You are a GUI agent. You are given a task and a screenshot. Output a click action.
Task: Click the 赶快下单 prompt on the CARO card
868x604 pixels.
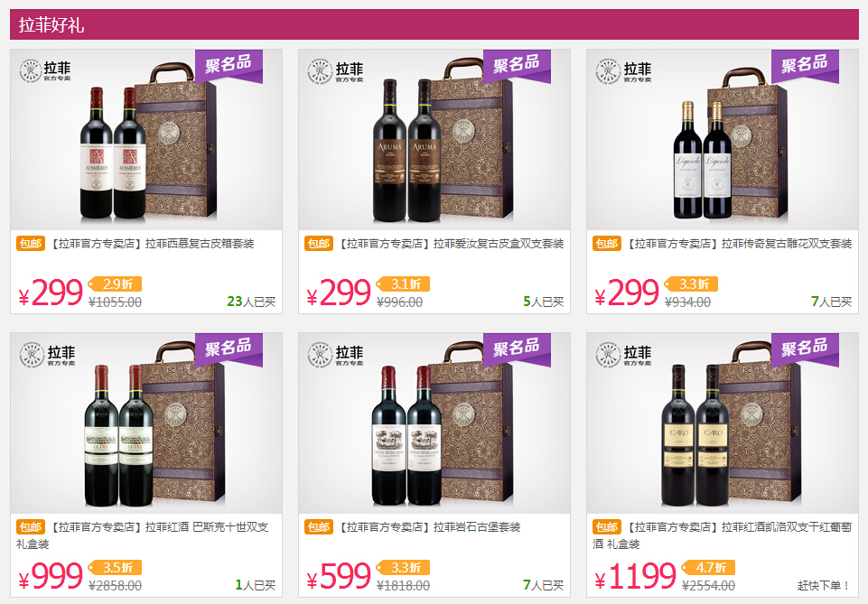[x=824, y=585]
